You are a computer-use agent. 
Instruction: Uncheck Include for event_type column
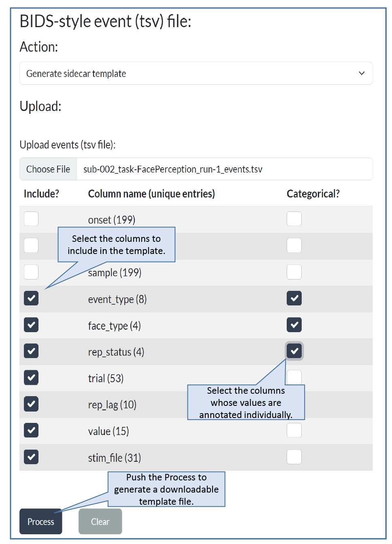tap(31, 298)
